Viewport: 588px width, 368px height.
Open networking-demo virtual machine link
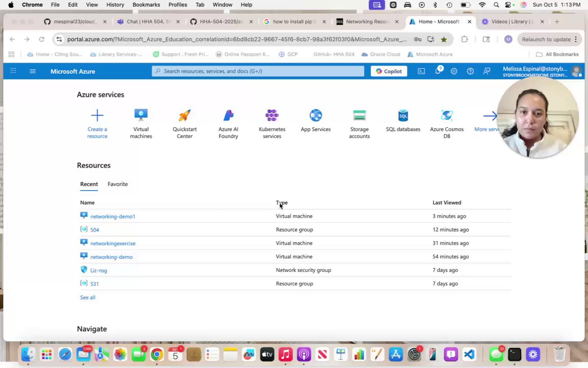111,257
